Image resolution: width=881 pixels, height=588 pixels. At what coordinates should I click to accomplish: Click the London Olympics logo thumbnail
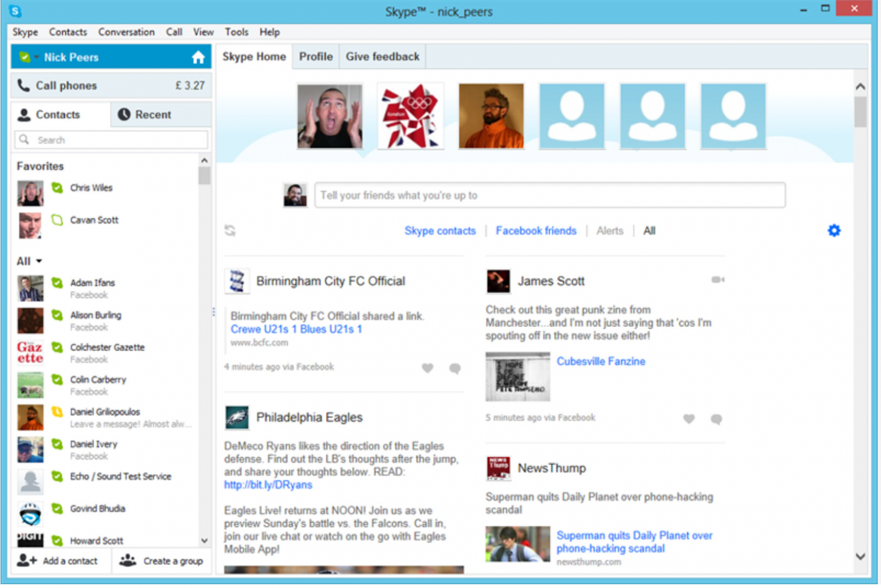point(411,116)
